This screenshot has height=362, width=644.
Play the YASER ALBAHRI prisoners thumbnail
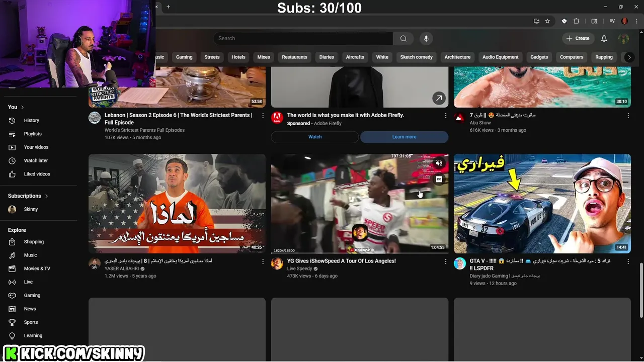tap(177, 204)
